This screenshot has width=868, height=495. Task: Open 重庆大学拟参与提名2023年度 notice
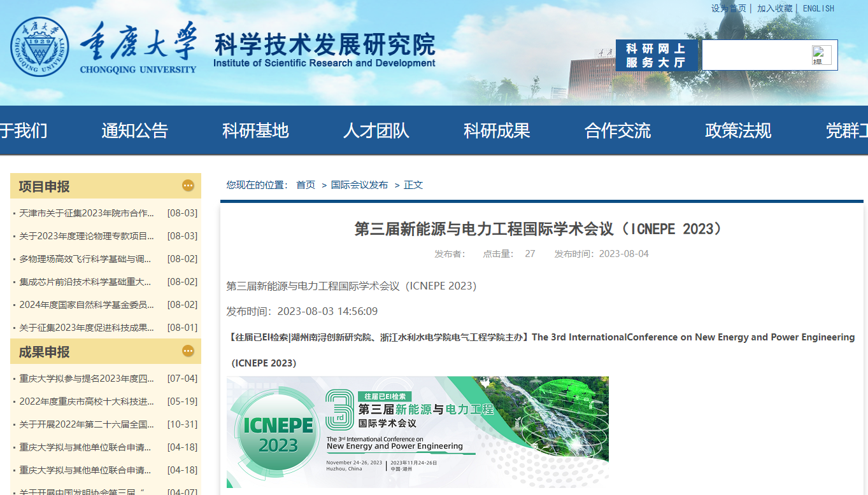87,379
